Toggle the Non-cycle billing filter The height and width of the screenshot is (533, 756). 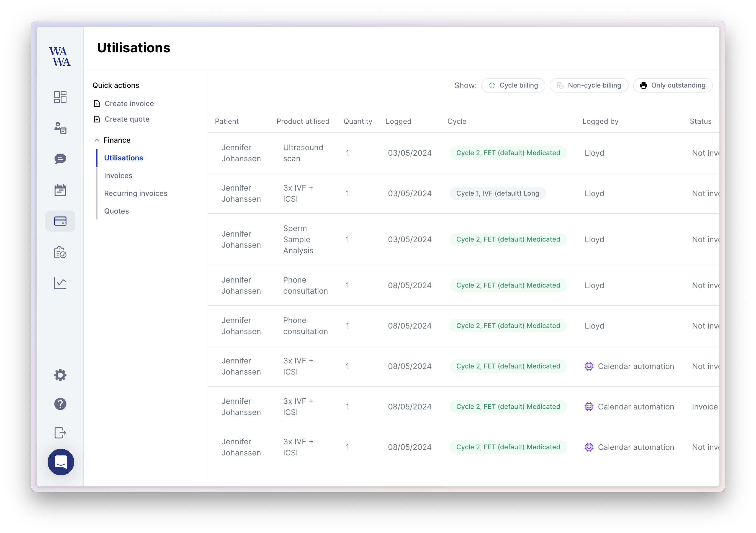(x=589, y=85)
